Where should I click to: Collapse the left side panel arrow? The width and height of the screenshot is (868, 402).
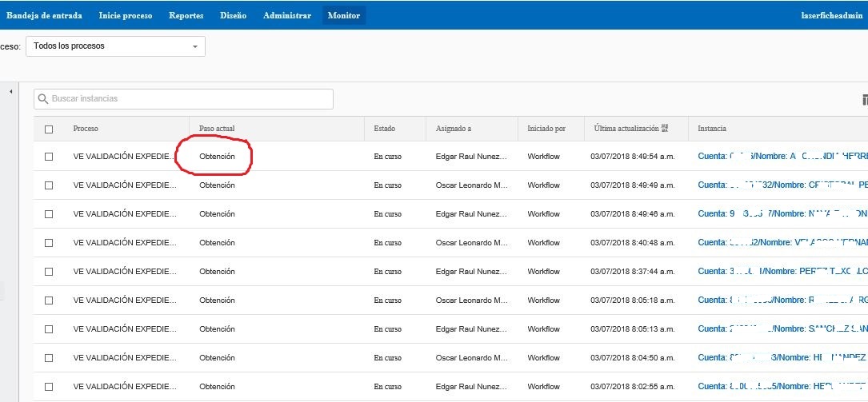tap(11, 92)
